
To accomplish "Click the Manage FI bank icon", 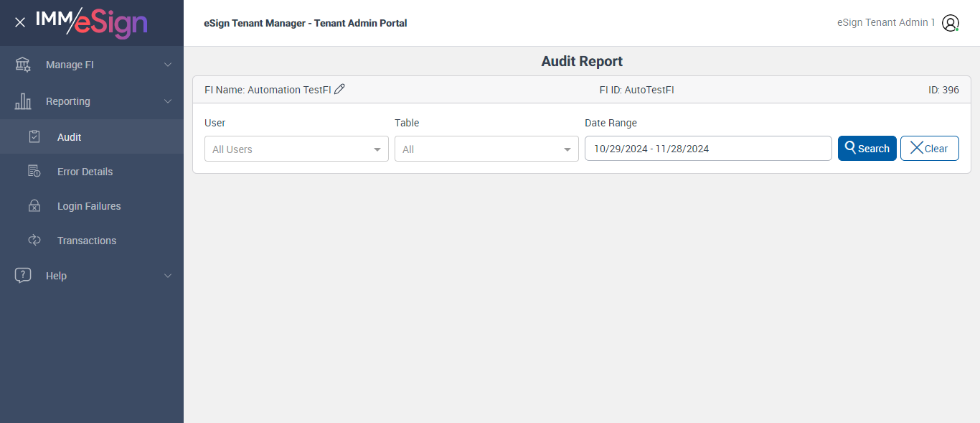I will tap(23, 65).
